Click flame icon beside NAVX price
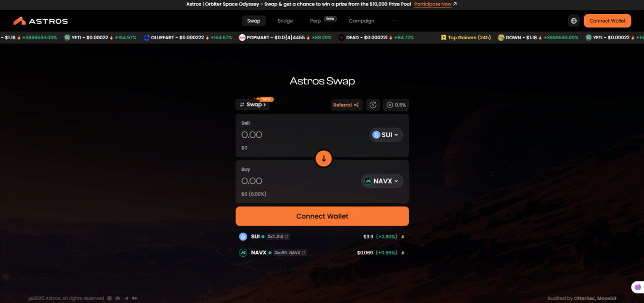 (403, 253)
